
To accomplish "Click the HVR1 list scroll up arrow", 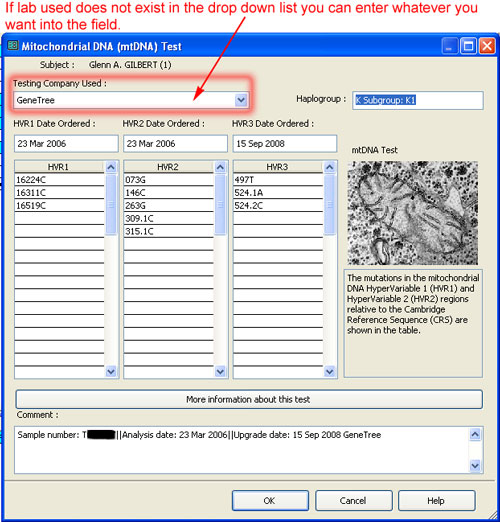I will pos(111,167).
